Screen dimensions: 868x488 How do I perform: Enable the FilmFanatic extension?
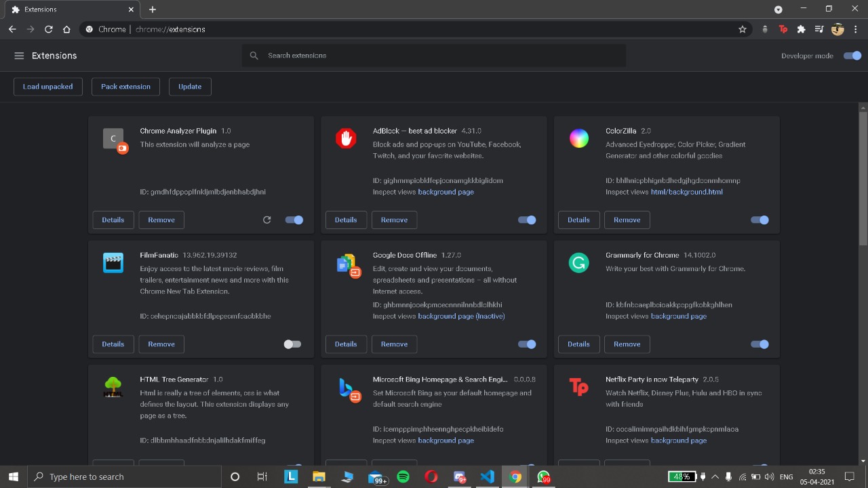[x=292, y=344]
